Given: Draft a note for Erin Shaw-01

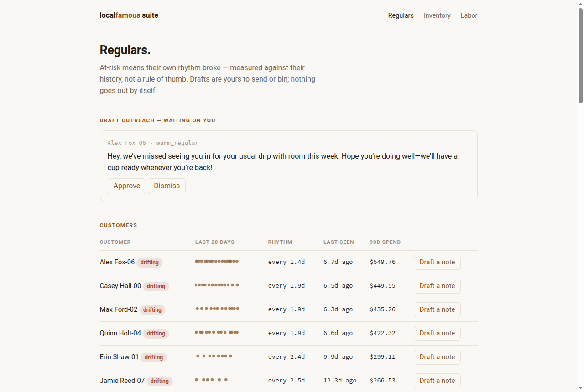Looking at the screenshot, I should tap(437, 357).
